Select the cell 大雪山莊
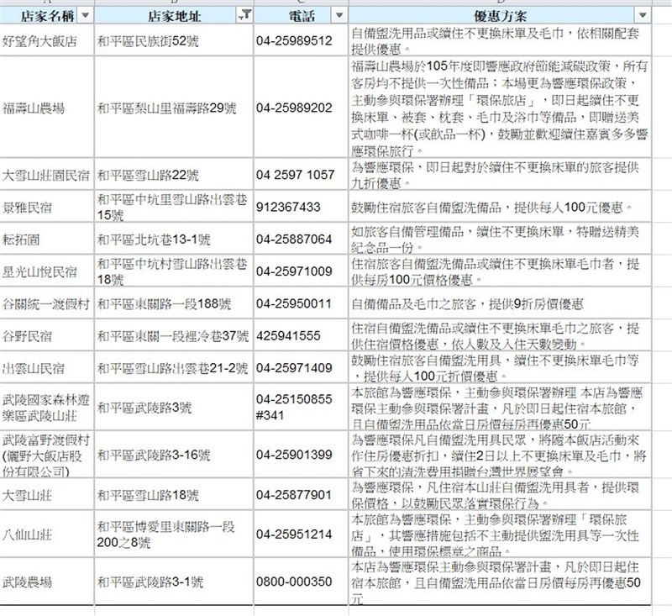Viewport: 672px width, 616px height. [47, 494]
